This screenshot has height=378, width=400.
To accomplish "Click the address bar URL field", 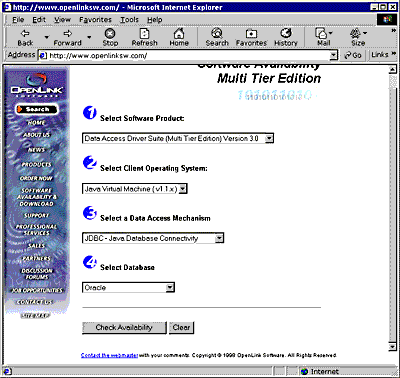I will (x=188, y=56).
